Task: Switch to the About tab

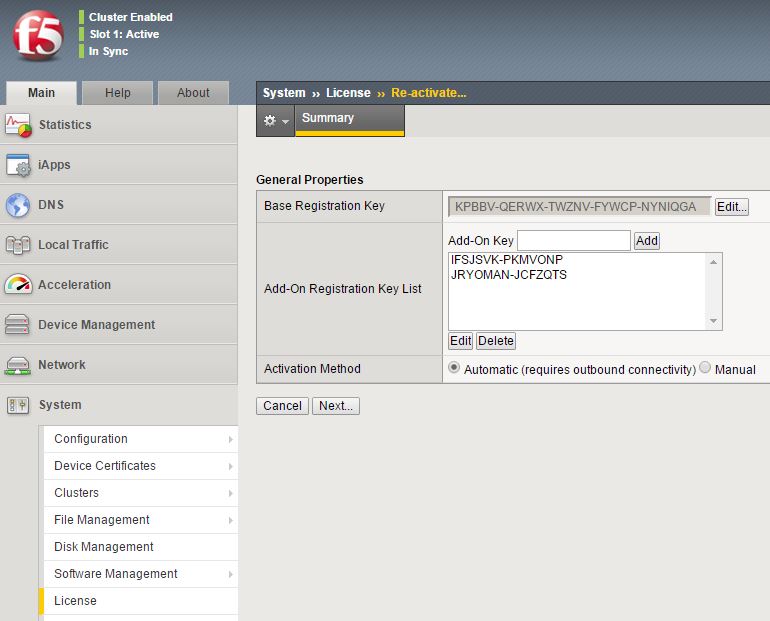Action: (193, 93)
